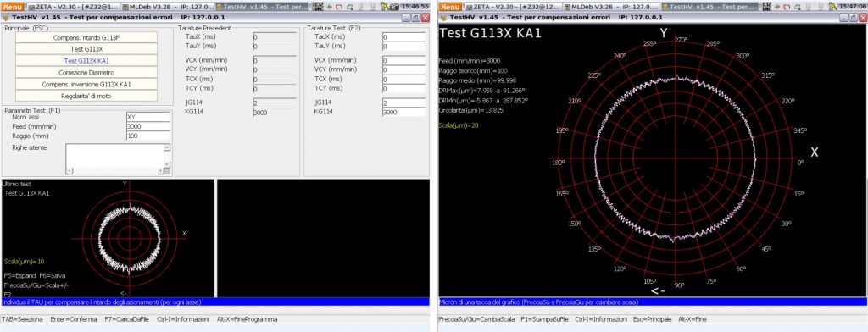Click the Ultimo test preview chart thumbnail
The width and height of the screenshot is (868, 332).
[x=108, y=238]
